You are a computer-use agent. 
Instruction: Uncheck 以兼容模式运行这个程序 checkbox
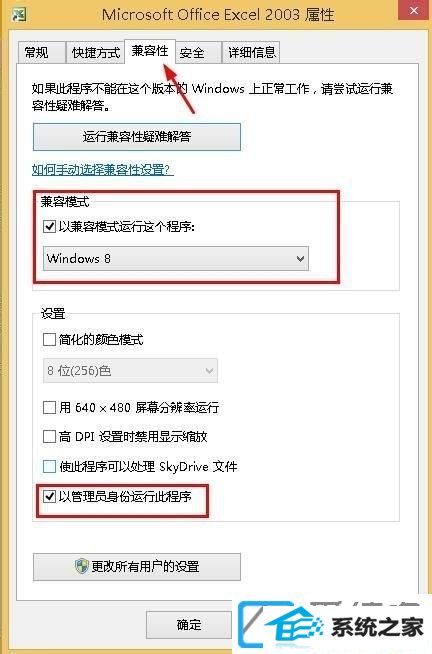coord(49,226)
